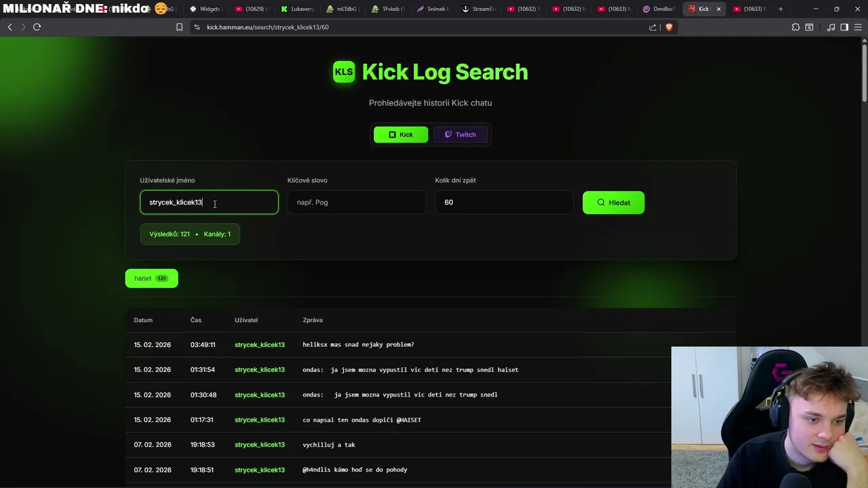Click the Hledat search button
This screenshot has height=488, width=868.
click(614, 203)
